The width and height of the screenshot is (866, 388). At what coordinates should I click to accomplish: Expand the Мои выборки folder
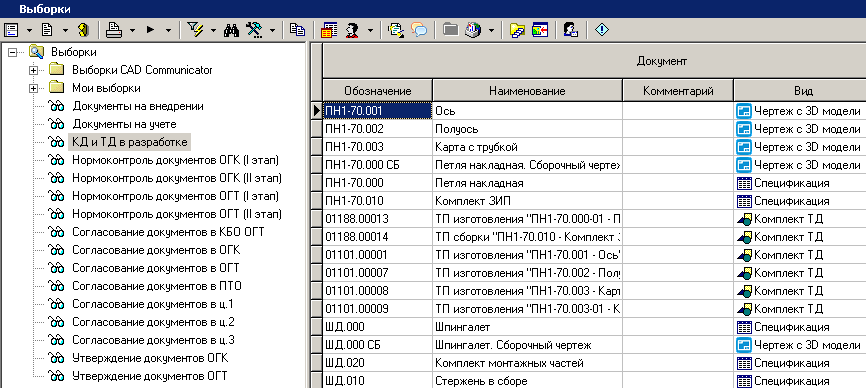(x=34, y=88)
